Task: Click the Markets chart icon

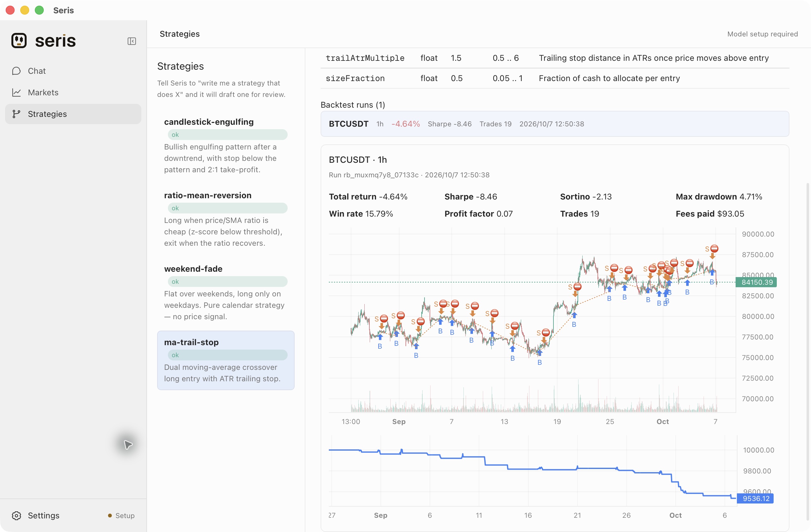Action: [16, 92]
